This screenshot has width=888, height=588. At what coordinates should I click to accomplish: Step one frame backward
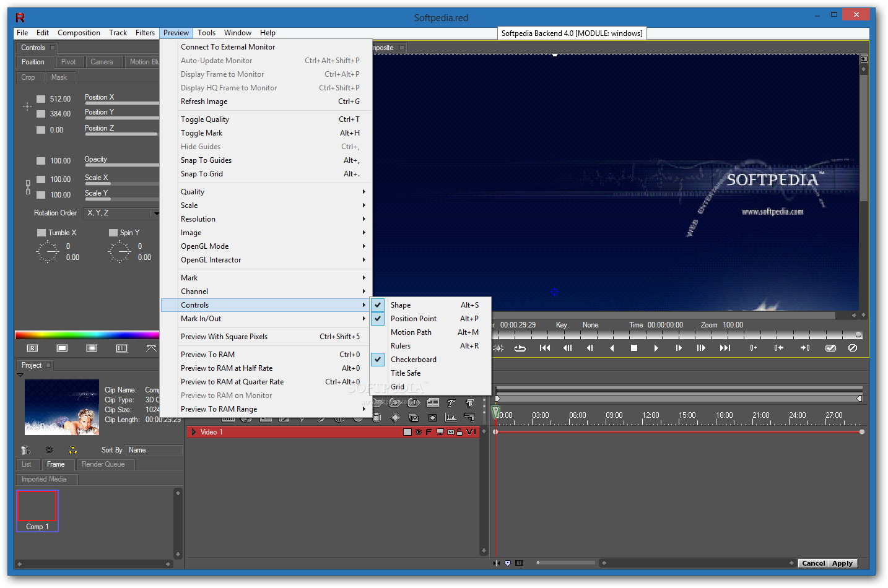click(x=590, y=348)
